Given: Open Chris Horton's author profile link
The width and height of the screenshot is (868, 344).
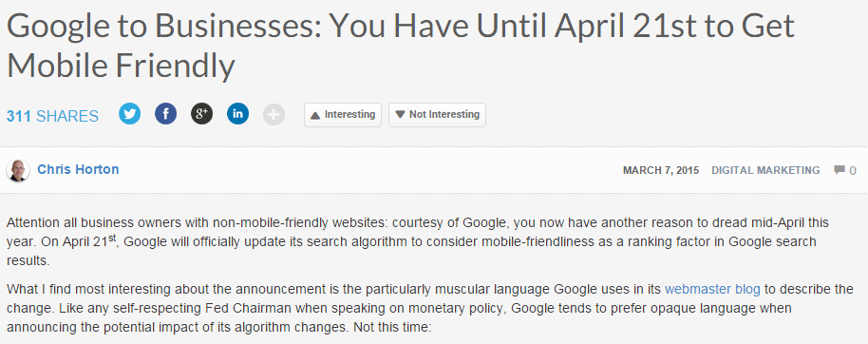Looking at the screenshot, I should coord(78,169).
